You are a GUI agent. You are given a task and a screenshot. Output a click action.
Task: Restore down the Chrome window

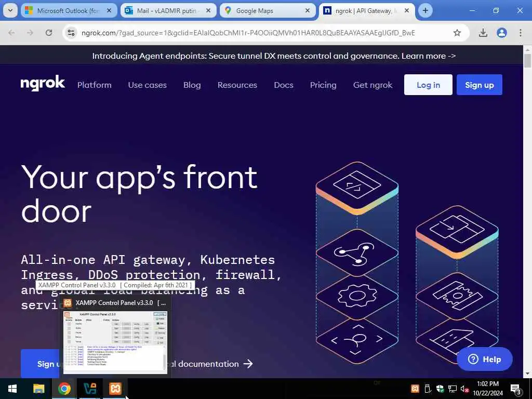[496, 10]
